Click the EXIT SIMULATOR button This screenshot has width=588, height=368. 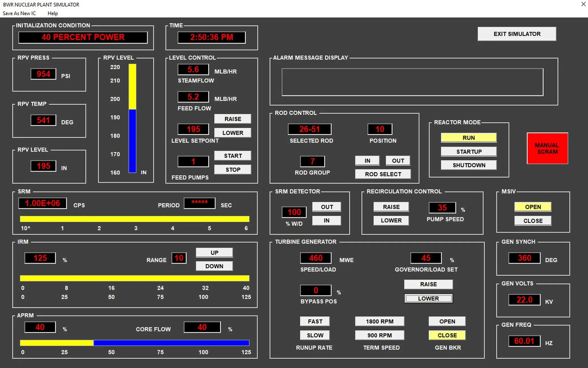516,34
